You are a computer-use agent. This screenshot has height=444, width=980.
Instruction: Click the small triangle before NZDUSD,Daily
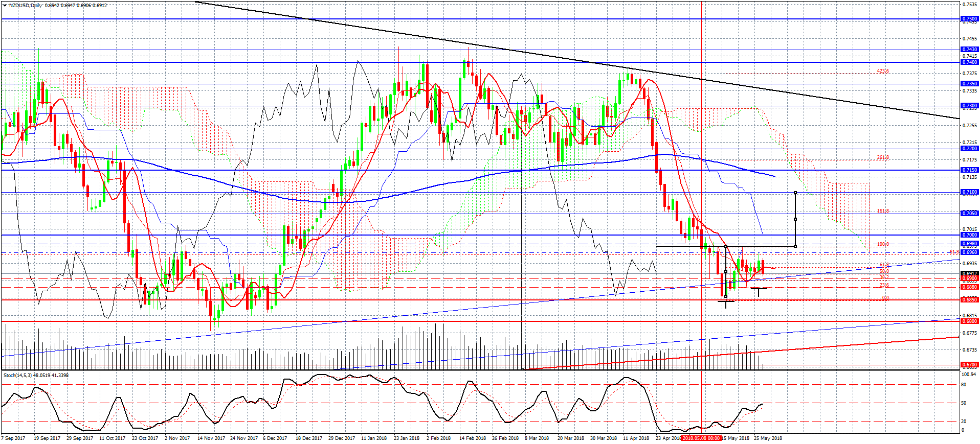point(6,5)
